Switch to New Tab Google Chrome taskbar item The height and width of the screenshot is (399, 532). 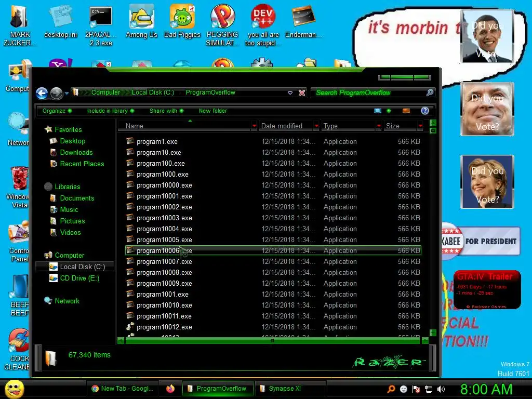[123, 389]
